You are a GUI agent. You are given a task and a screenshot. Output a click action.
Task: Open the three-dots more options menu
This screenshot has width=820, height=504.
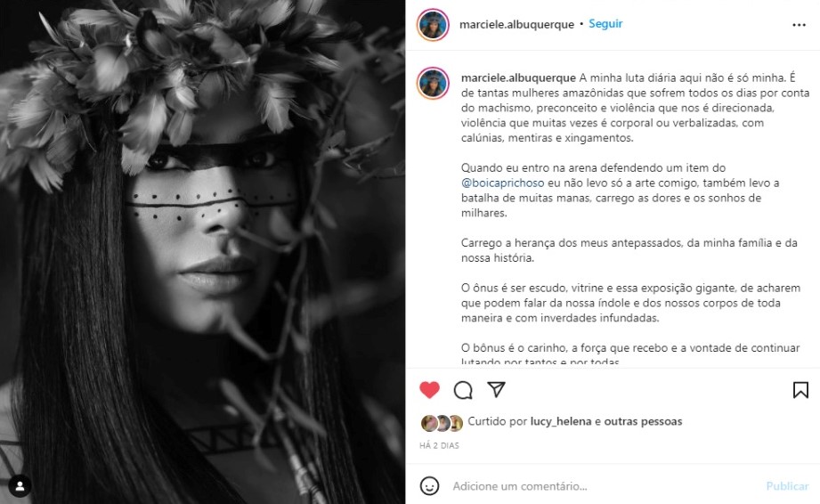tap(799, 25)
